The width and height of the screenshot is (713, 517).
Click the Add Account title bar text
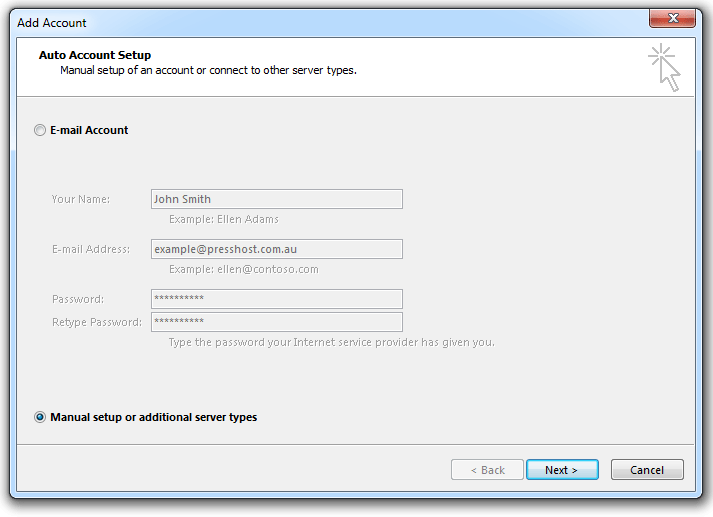point(52,23)
